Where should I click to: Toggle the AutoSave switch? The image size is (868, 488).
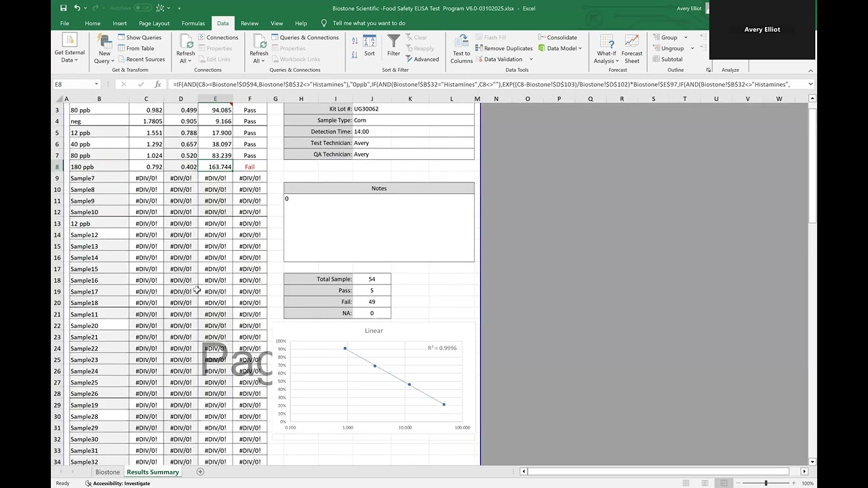tap(143, 8)
